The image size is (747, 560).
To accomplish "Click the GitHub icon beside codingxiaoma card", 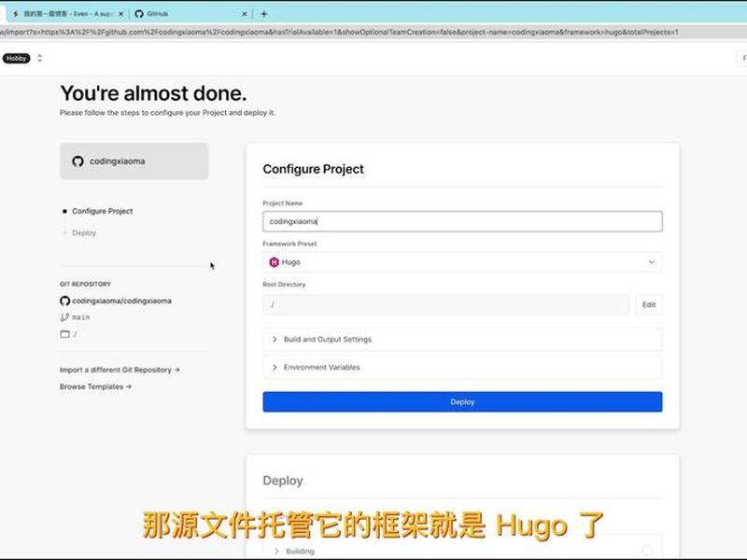I will pyautogui.click(x=78, y=161).
